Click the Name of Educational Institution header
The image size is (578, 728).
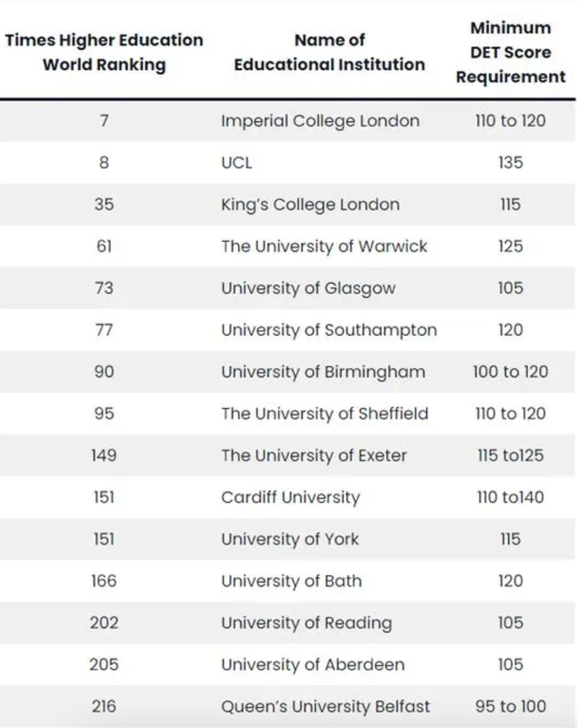click(329, 52)
